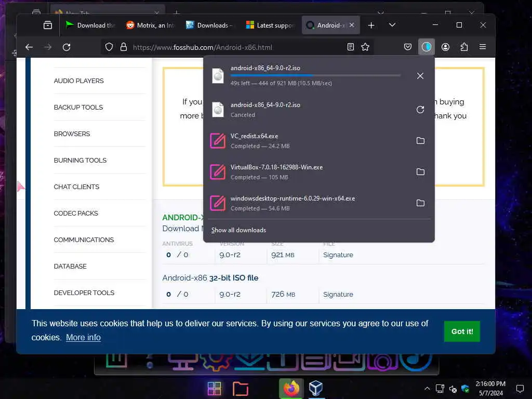Open the Firefox account icon
This screenshot has width=532, height=399.
pyautogui.click(x=445, y=47)
